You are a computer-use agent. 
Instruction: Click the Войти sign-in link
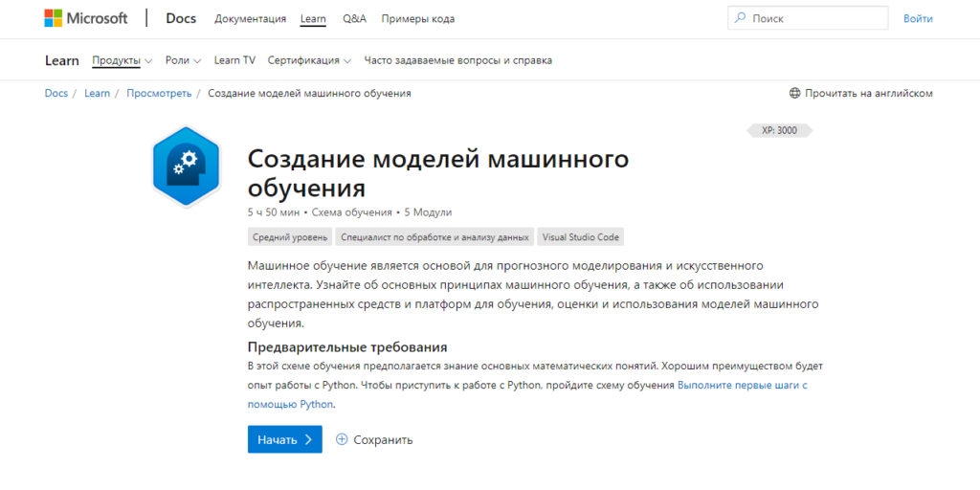(917, 18)
